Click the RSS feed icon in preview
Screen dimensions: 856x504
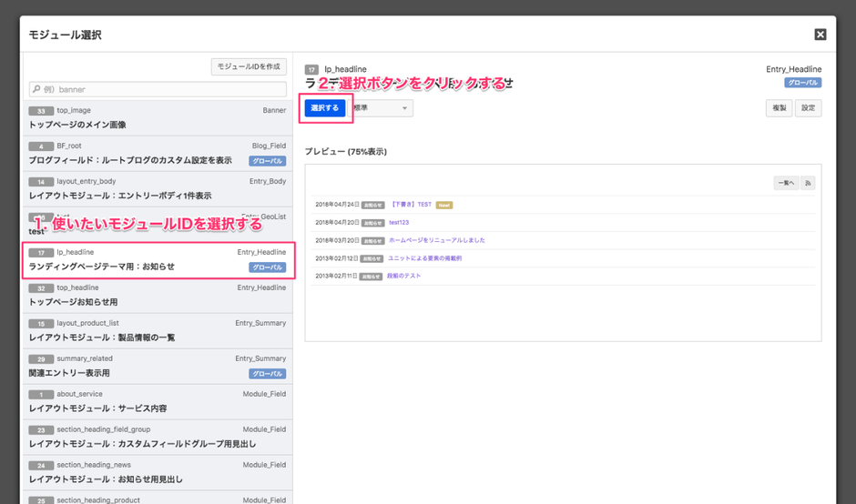(x=807, y=183)
